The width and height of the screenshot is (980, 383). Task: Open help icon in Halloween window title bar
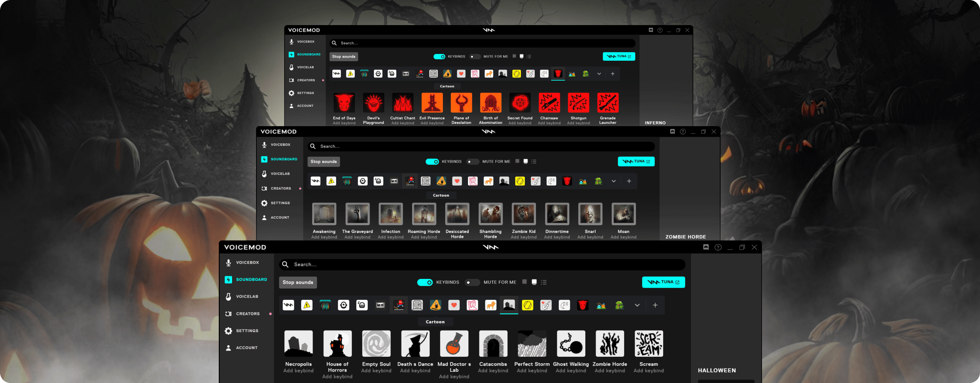[718, 247]
